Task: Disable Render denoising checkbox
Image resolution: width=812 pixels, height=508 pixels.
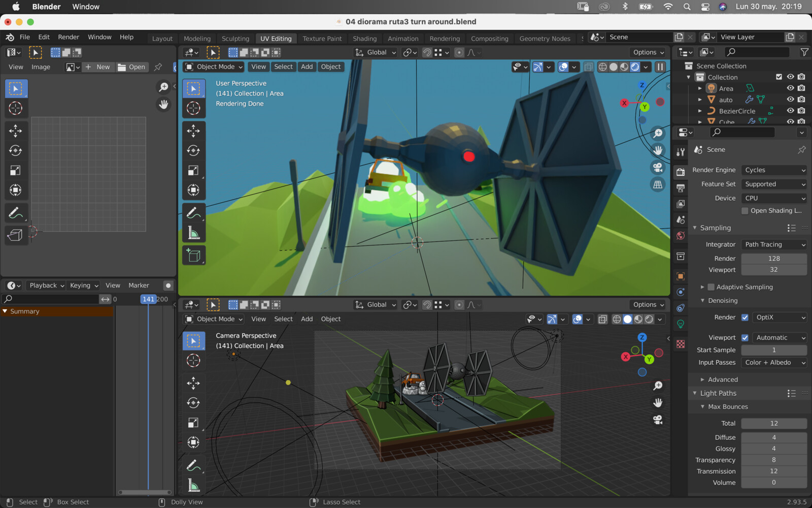Action: 745,317
